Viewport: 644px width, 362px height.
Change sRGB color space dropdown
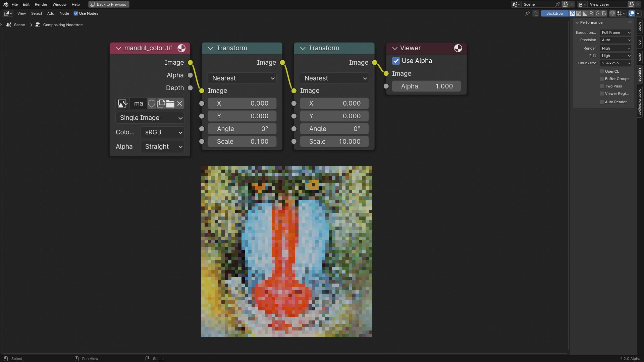(x=162, y=132)
